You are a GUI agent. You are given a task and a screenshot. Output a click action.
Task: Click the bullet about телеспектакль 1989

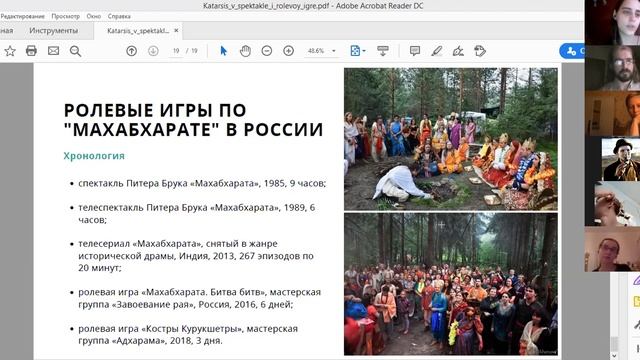click(197, 213)
